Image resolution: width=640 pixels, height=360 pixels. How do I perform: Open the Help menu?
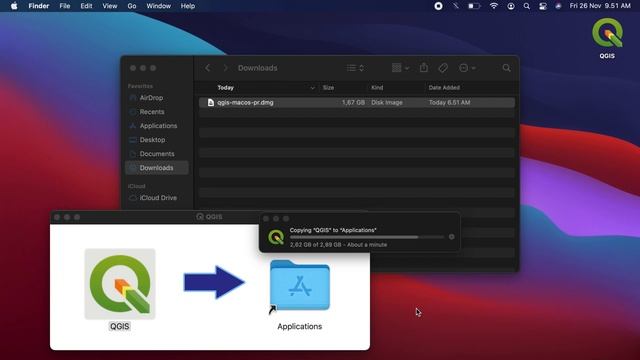[188, 6]
